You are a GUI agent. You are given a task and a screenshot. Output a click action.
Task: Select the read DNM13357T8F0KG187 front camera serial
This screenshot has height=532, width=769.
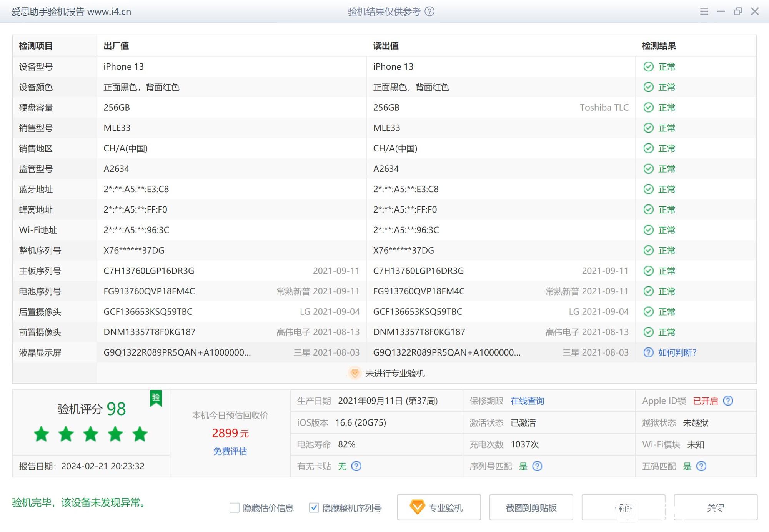(419, 332)
